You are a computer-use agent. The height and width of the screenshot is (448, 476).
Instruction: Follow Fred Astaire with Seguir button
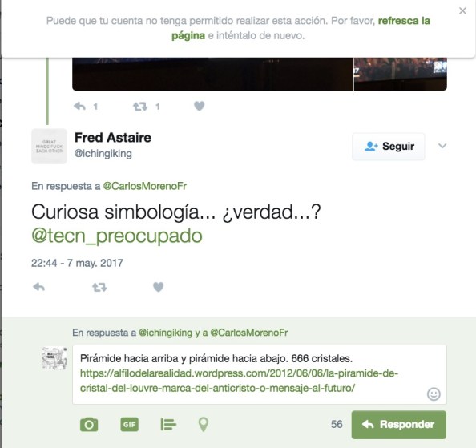[x=389, y=147]
